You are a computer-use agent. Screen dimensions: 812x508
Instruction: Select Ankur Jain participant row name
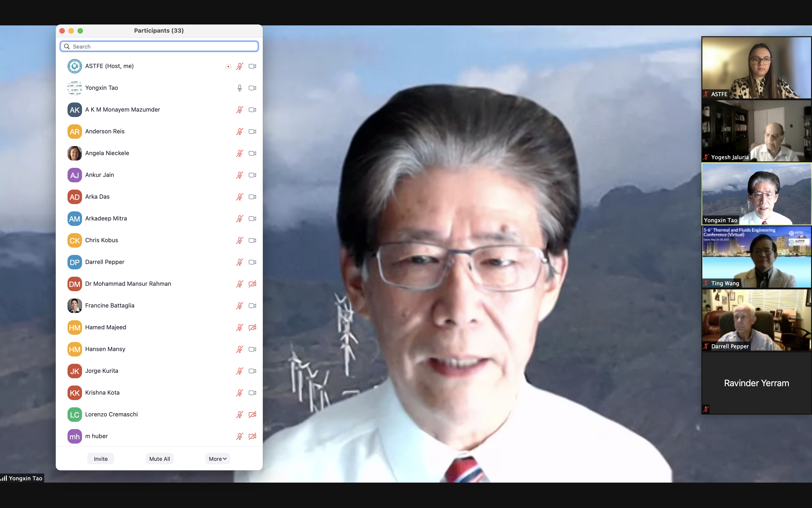click(x=100, y=175)
